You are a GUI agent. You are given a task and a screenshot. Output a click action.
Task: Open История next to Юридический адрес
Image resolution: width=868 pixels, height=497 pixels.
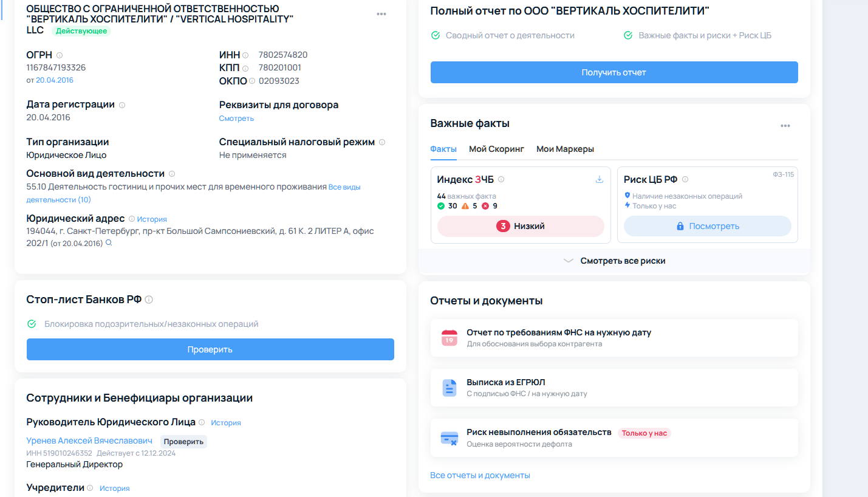pos(152,219)
